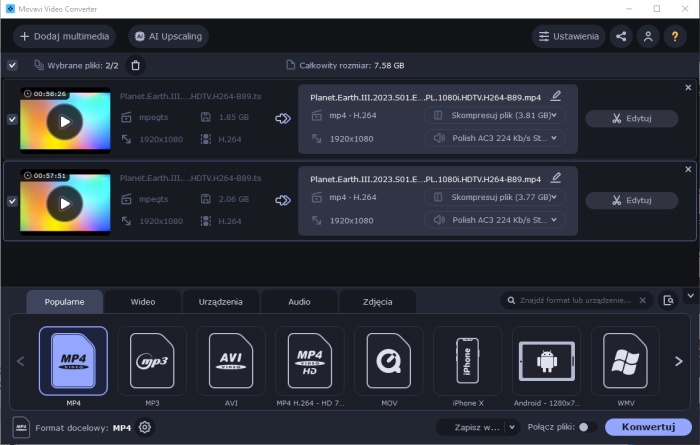Click the share icon
The image size is (700, 445).
pyautogui.click(x=621, y=36)
